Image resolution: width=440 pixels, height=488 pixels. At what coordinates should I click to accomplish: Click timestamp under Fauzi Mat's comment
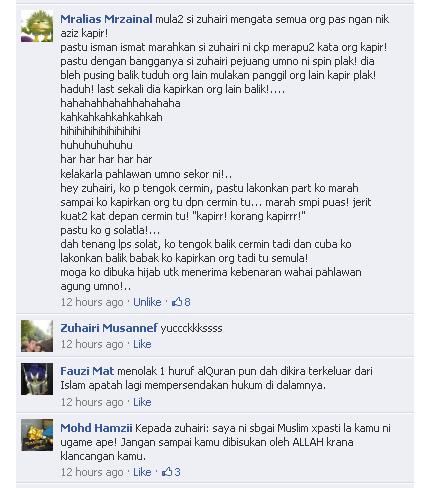92,402
